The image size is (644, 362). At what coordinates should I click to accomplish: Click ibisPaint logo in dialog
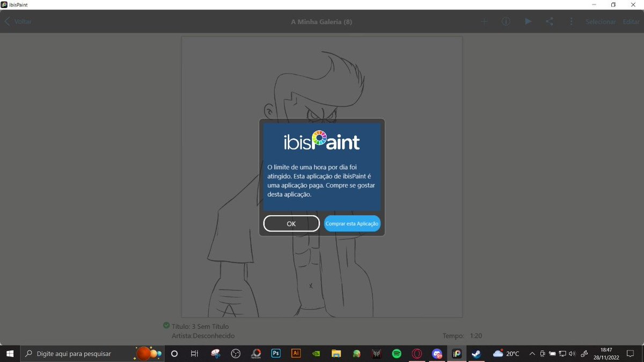[x=322, y=141]
